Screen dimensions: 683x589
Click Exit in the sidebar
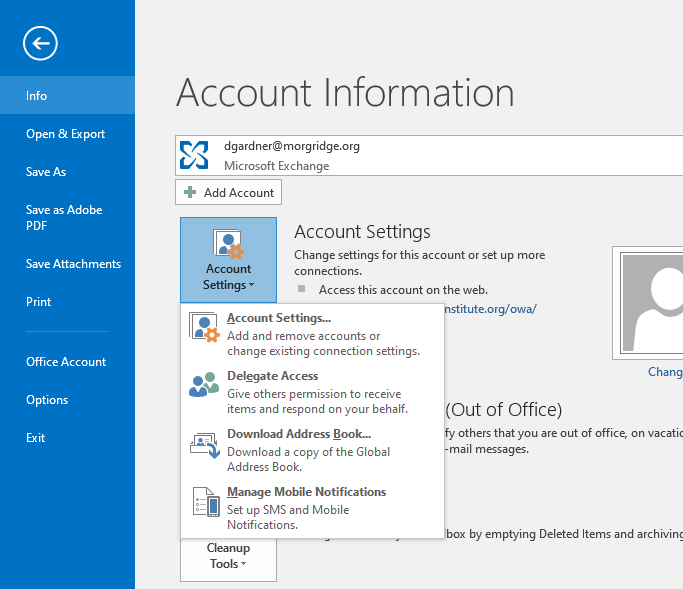coord(68,437)
